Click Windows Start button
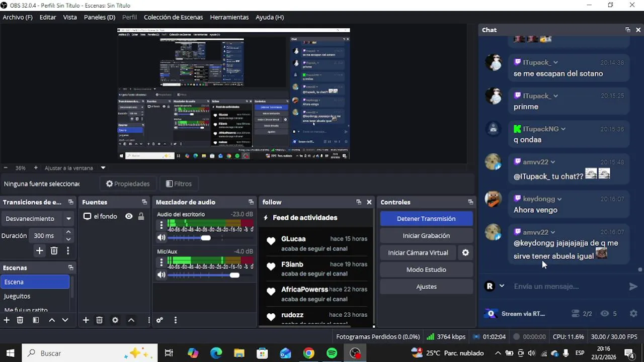The width and height of the screenshot is (644, 362). (x=10, y=353)
